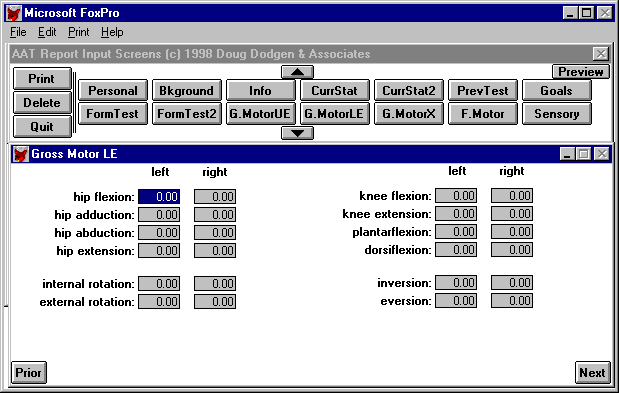This screenshot has height=393, width=619.
Task: Minimize the Gross Motor LE window
Action: [x=567, y=154]
